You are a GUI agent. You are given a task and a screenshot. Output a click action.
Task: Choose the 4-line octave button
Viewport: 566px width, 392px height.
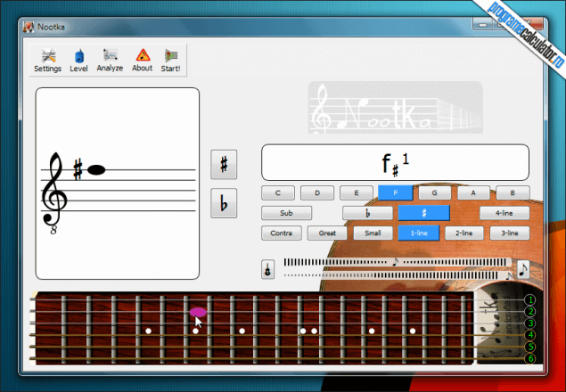click(x=504, y=213)
